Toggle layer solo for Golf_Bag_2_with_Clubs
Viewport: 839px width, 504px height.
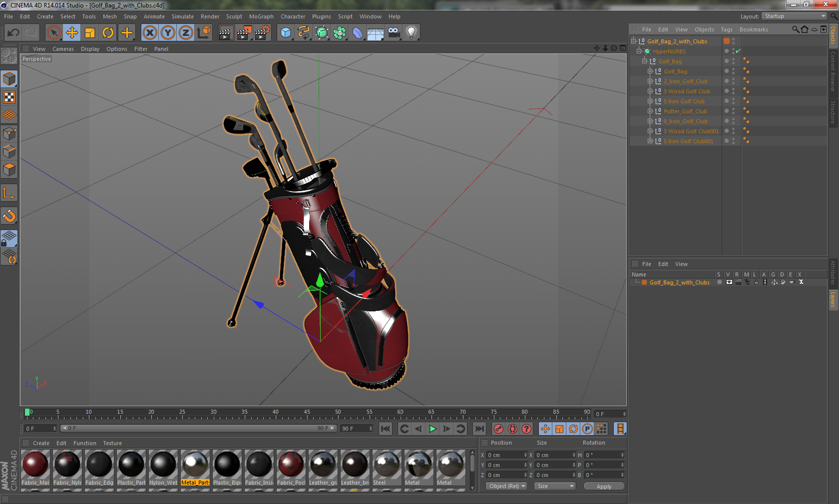tap(719, 282)
